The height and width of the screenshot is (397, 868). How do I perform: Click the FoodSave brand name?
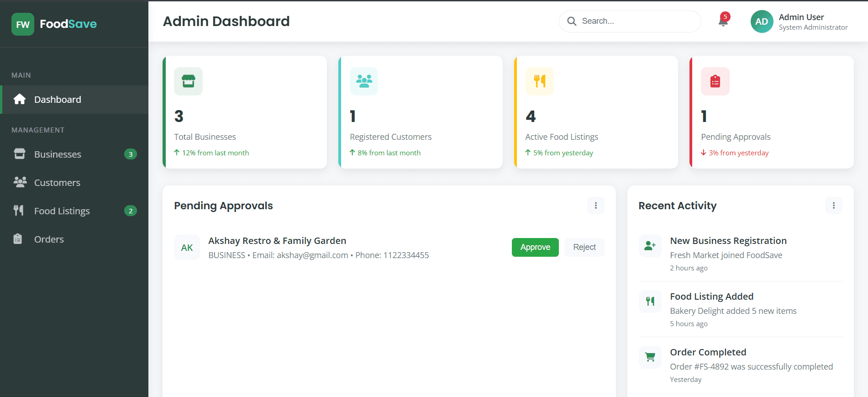click(x=68, y=24)
